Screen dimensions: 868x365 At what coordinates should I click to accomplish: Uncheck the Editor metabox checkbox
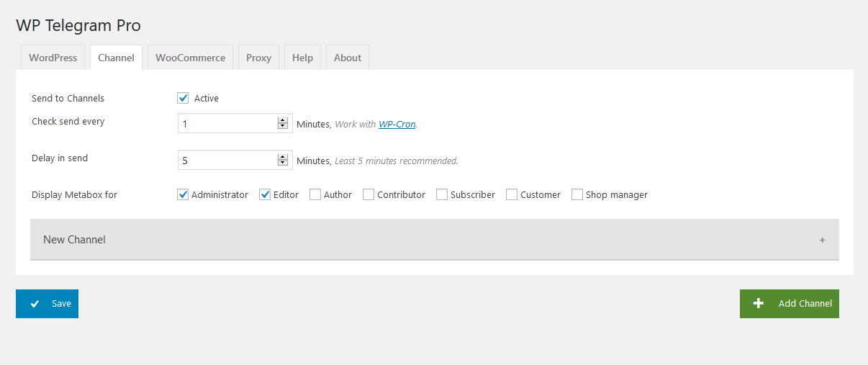click(x=265, y=194)
